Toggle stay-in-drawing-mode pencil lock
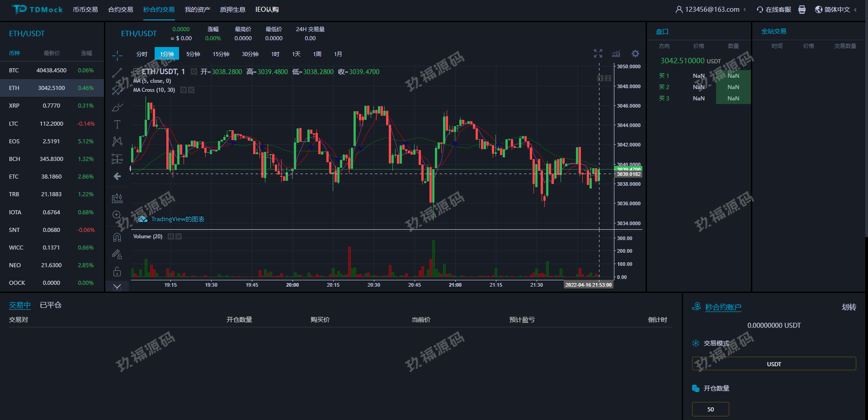This screenshot has width=868, height=420. pos(117,255)
